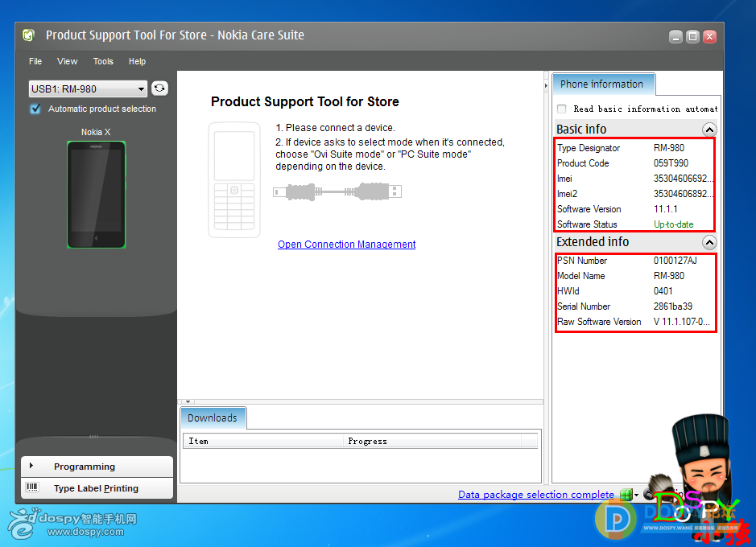756x547 pixels.
Task: Open Type Label Printing
Action: coord(97,488)
